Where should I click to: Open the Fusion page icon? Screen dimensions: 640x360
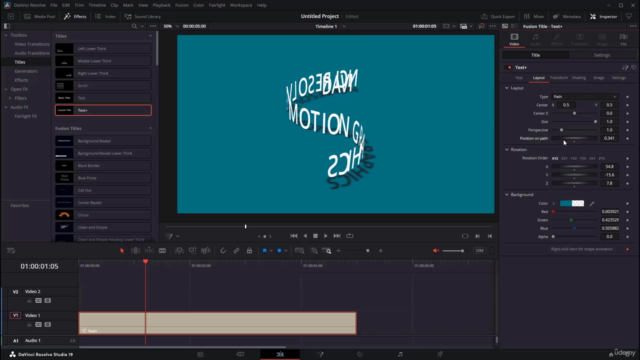(x=320, y=354)
